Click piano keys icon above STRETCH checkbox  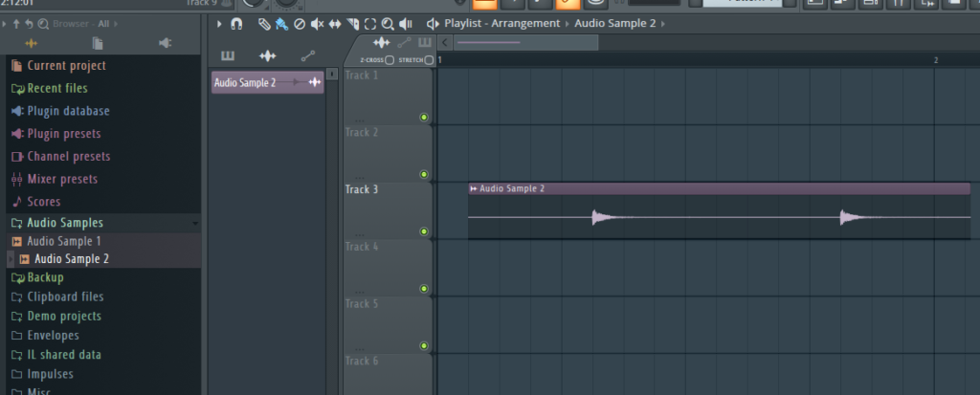coord(425,42)
